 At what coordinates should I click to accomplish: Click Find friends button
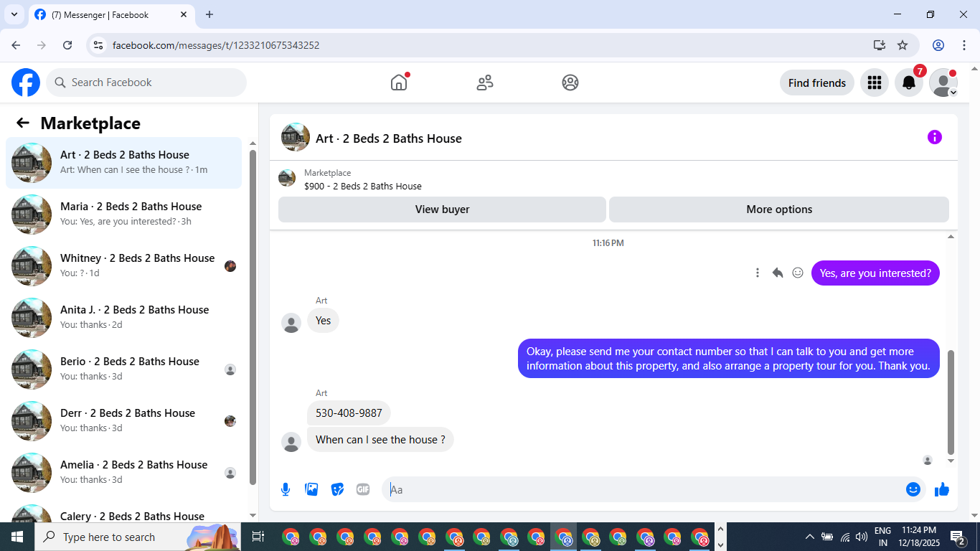pyautogui.click(x=817, y=83)
